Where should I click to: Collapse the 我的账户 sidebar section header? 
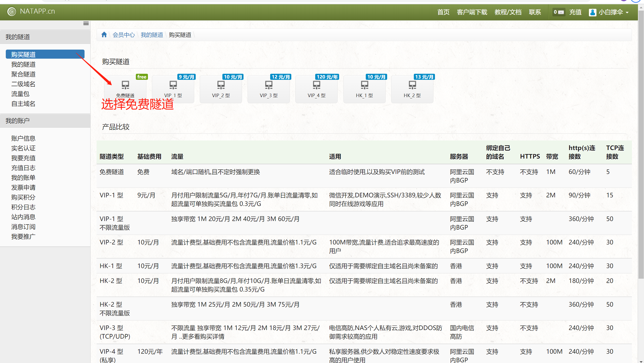click(x=45, y=121)
